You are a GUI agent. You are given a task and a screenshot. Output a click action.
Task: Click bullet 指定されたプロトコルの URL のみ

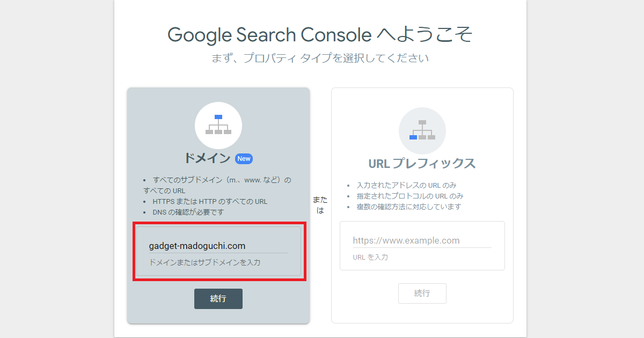[410, 196]
